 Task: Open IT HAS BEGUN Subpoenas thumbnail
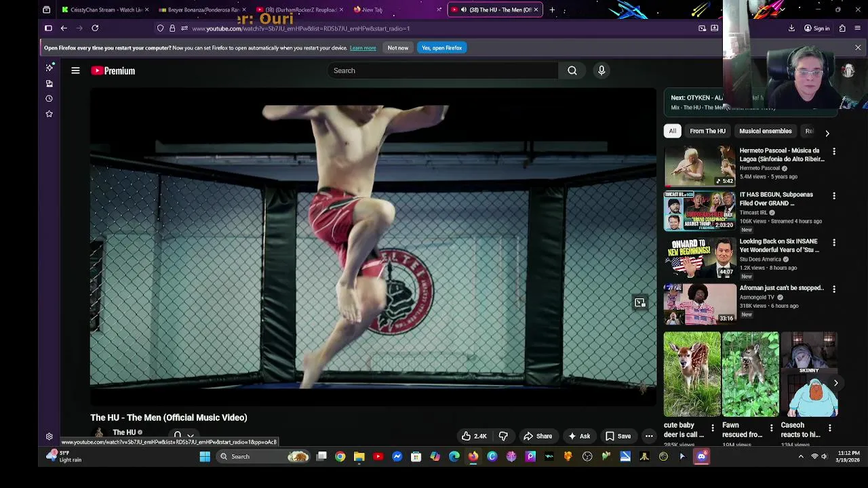[700, 211]
